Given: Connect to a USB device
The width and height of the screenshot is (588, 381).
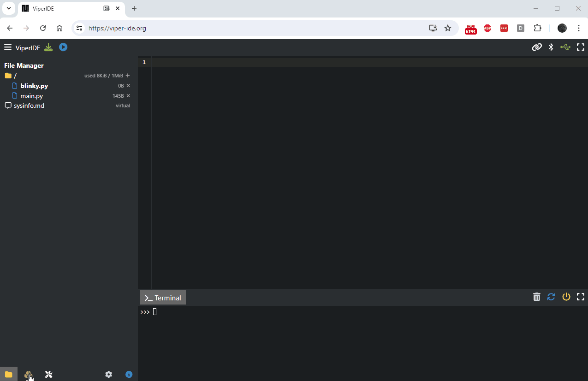Looking at the screenshot, I should [565, 47].
